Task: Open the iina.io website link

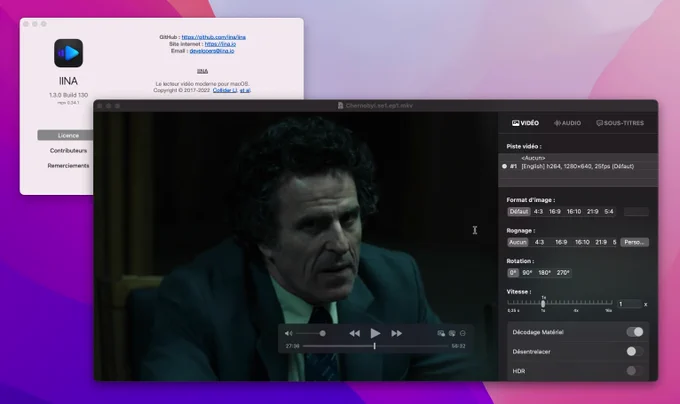Action: tap(220, 44)
